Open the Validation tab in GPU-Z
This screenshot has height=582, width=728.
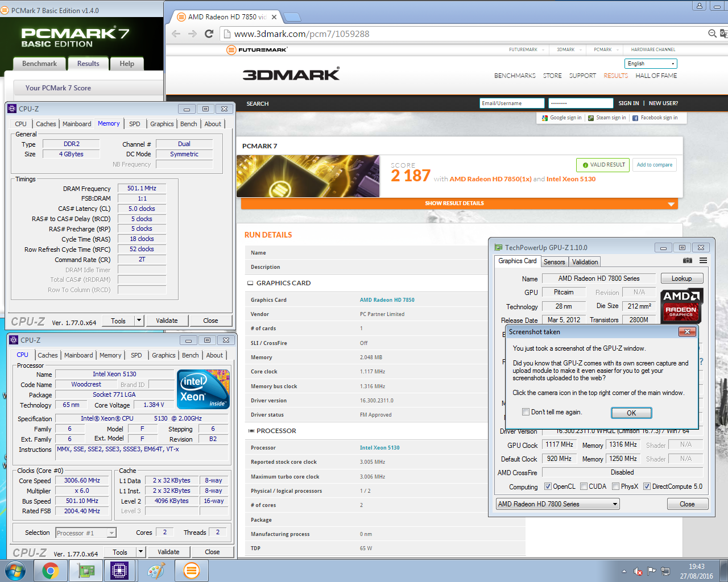[x=585, y=262]
